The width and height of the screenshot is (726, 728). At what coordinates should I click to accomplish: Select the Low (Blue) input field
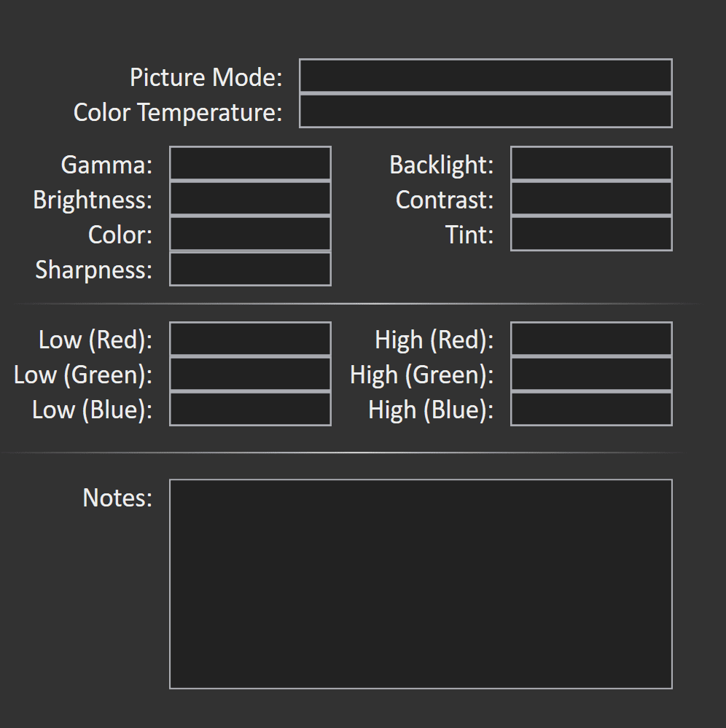pyautogui.click(x=250, y=409)
